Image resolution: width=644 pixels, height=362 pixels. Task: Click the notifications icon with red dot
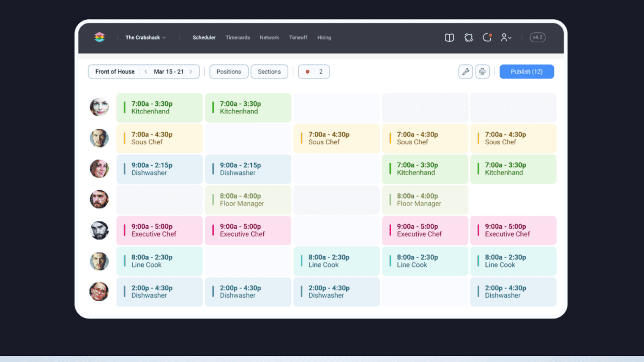coord(487,37)
